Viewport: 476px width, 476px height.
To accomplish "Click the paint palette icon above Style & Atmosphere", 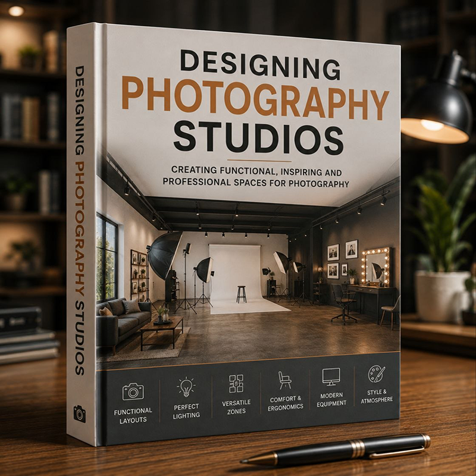I will coord(377,374).
